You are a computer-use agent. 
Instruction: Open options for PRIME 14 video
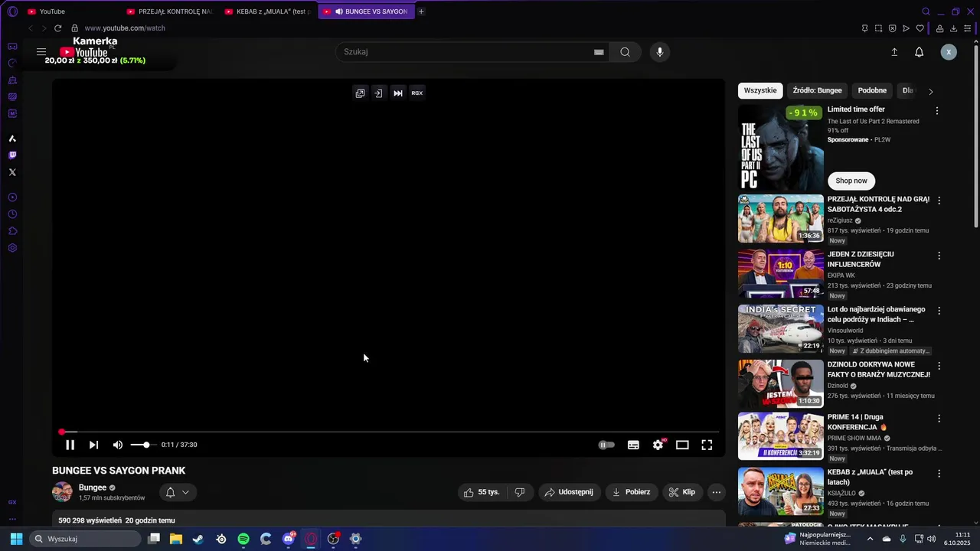pyautogui.click(x=939, y=419)
